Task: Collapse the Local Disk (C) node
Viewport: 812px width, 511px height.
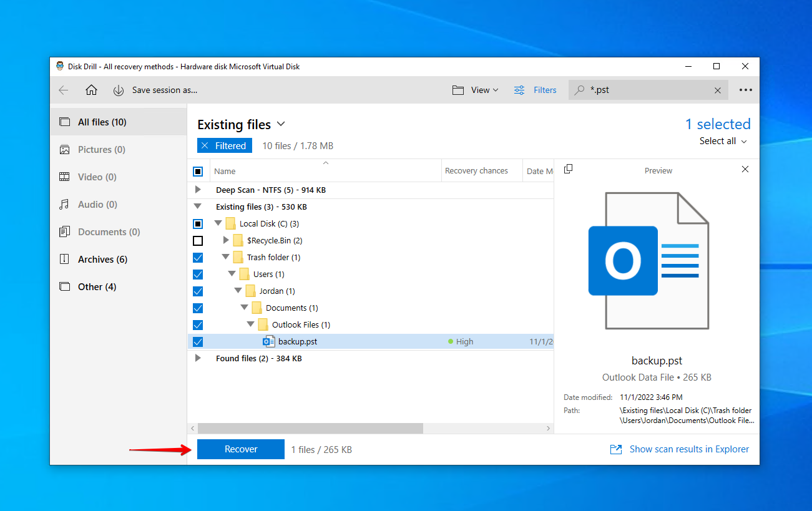Action: 218,223
